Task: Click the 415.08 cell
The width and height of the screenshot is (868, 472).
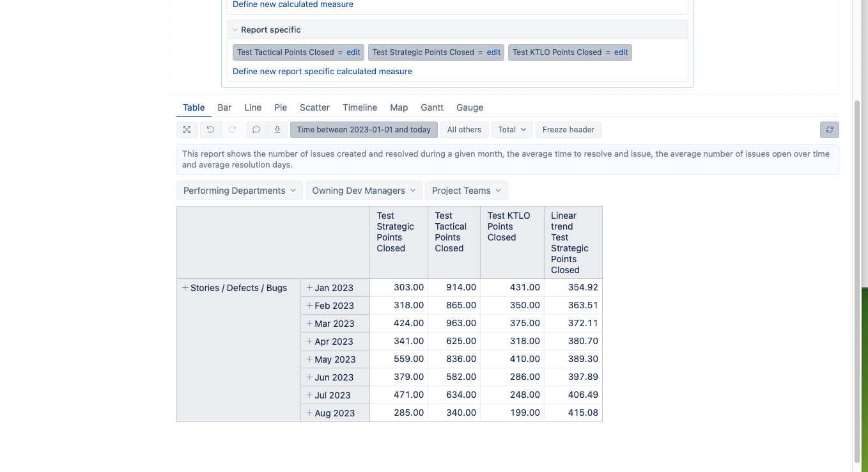Action: pos(573,413)
